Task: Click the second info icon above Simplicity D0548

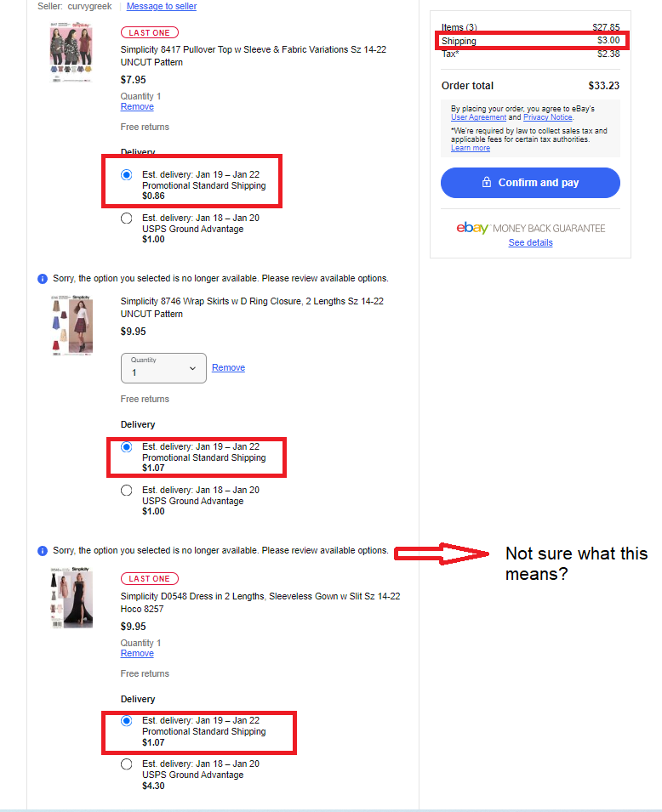Action: tap(43, 551)
